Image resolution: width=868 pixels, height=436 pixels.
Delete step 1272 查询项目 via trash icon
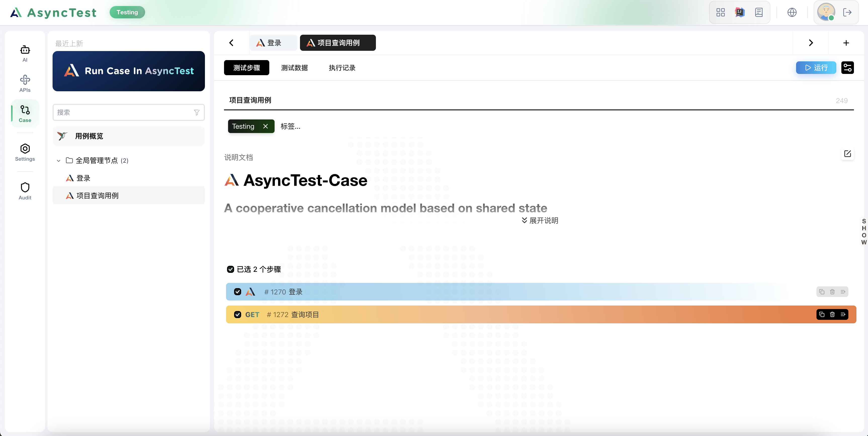(x=832, y=314)
